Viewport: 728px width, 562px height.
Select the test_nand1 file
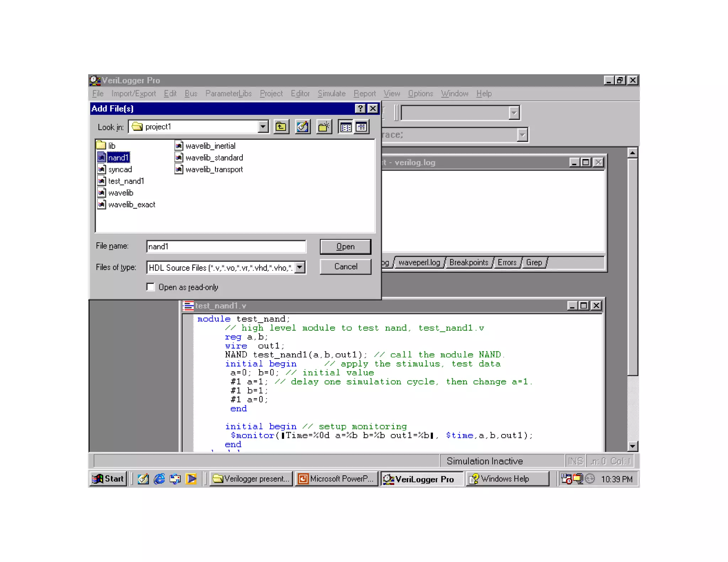(x=126, y=181)
